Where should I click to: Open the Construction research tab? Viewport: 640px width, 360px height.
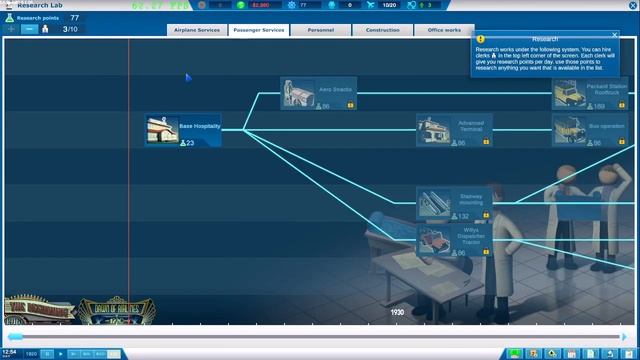coord(382,30)
